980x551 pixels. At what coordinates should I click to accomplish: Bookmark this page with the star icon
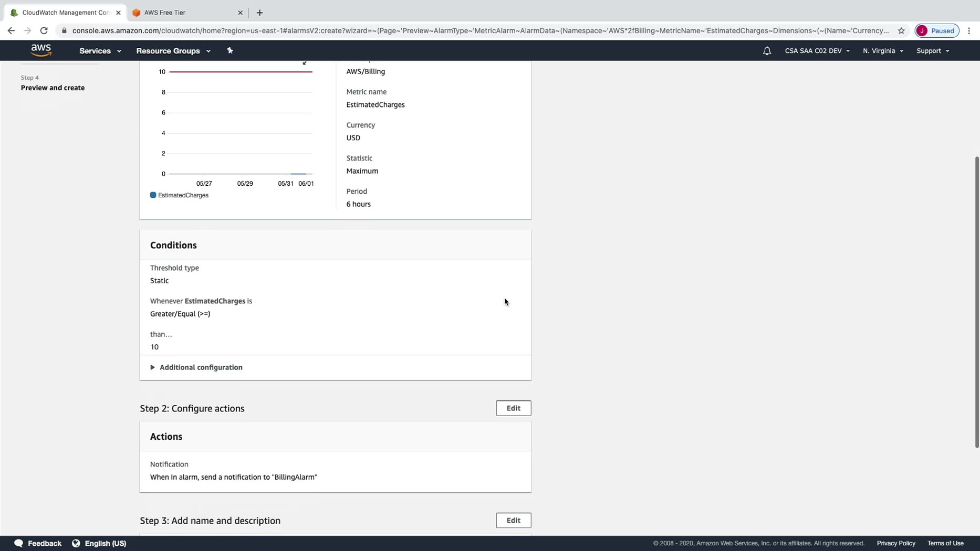pyautogui.click(x=901, y=30)
